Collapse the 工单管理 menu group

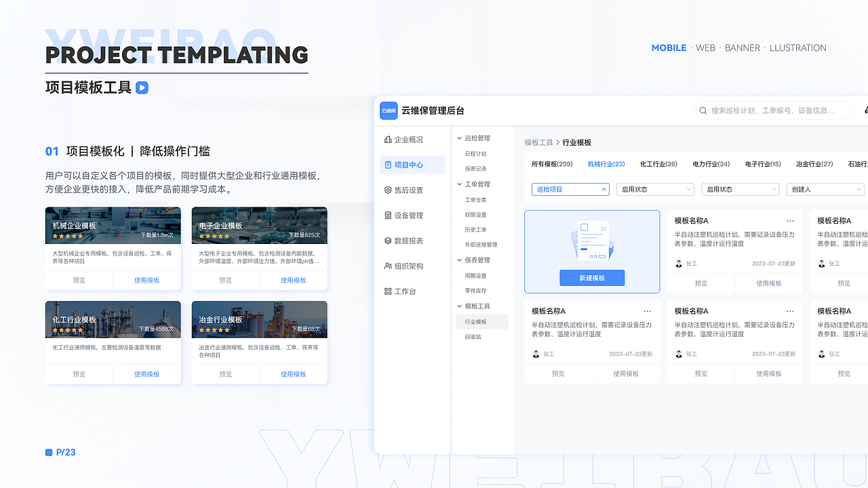click(x=460, y=184)
